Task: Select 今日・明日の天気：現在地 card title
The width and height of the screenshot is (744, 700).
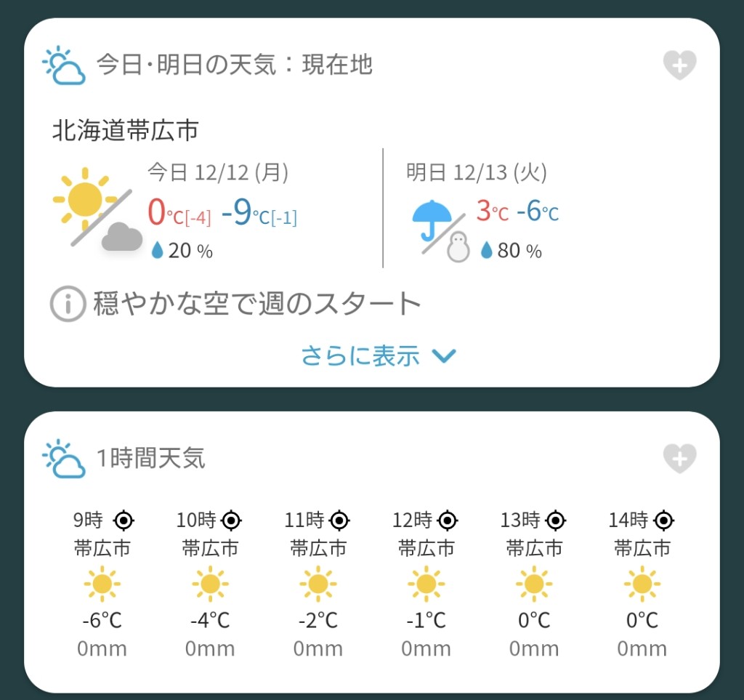Action: click(235, 65)
